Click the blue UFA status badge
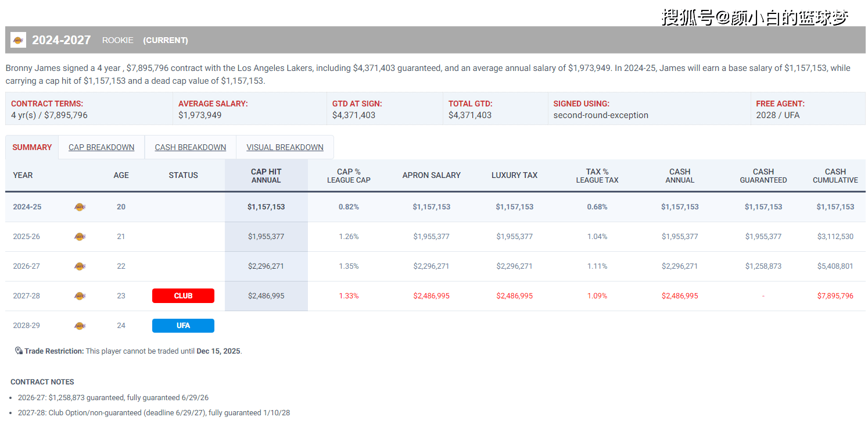 click(183, 326)
